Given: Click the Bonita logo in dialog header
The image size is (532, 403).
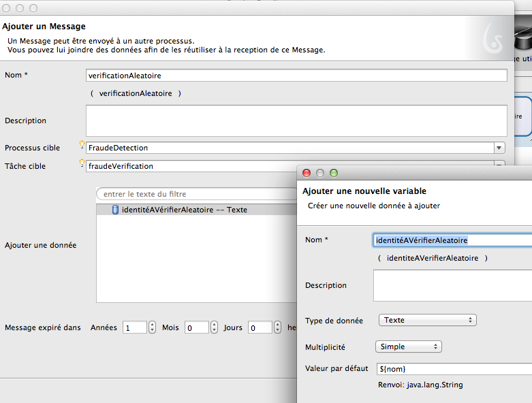Looking at the screenshot, I should tap(492, 40).
